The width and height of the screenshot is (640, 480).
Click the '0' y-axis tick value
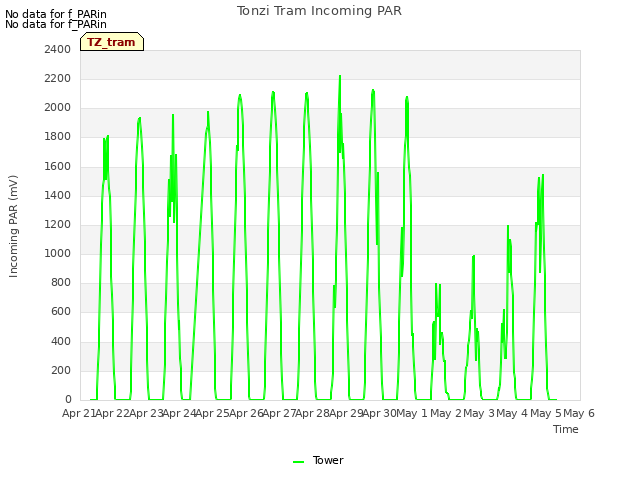tap(68, 400)
